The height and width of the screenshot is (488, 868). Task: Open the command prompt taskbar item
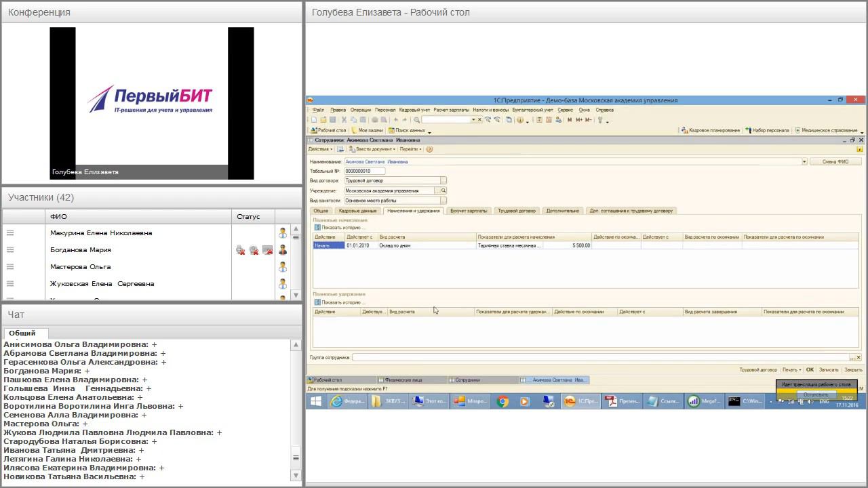pyautogui.click(x=745, y=401)
